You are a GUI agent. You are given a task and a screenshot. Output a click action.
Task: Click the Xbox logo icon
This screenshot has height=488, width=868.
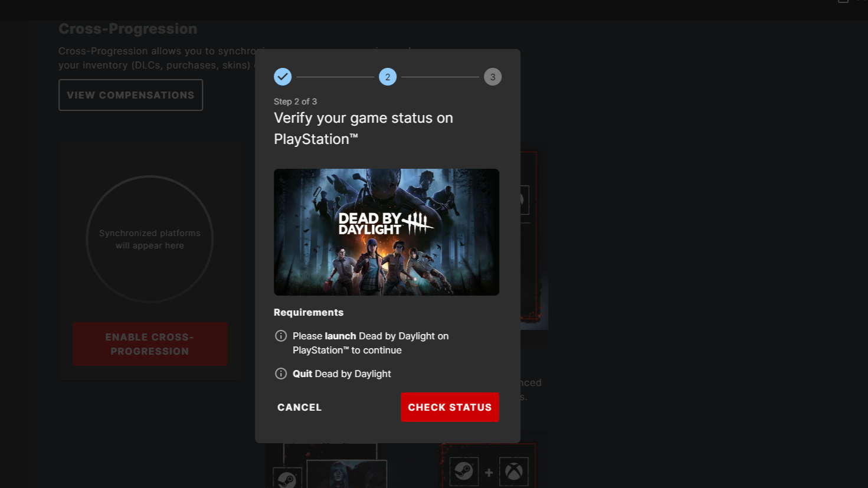point(514,471)
